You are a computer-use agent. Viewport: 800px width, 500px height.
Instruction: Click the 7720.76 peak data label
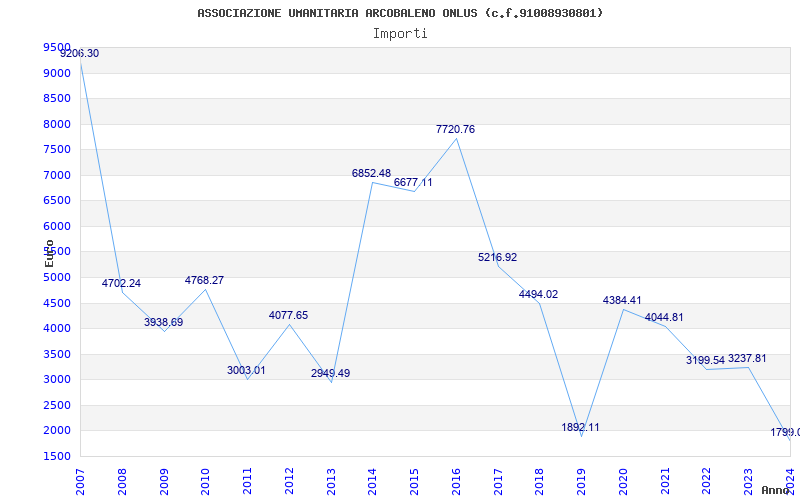pos(455,130)
